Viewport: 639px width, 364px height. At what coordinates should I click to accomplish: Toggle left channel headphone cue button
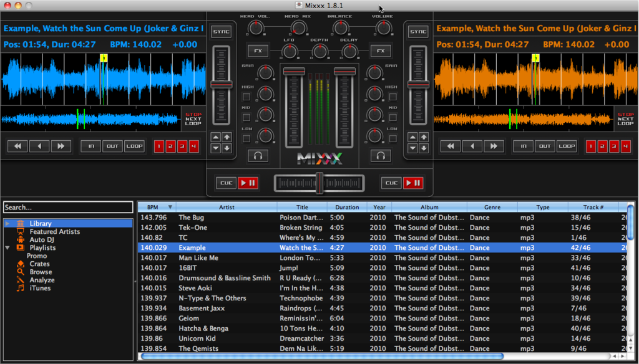point(258,156)
